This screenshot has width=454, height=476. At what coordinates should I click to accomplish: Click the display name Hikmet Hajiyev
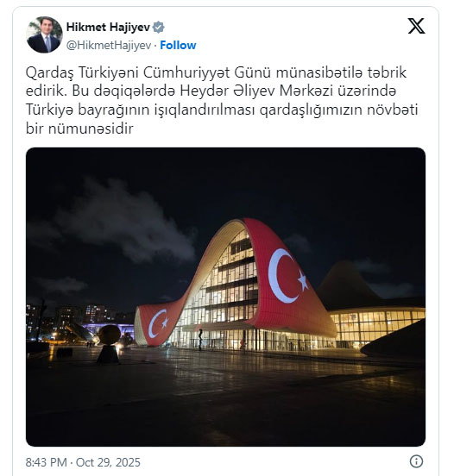(108, 27)
